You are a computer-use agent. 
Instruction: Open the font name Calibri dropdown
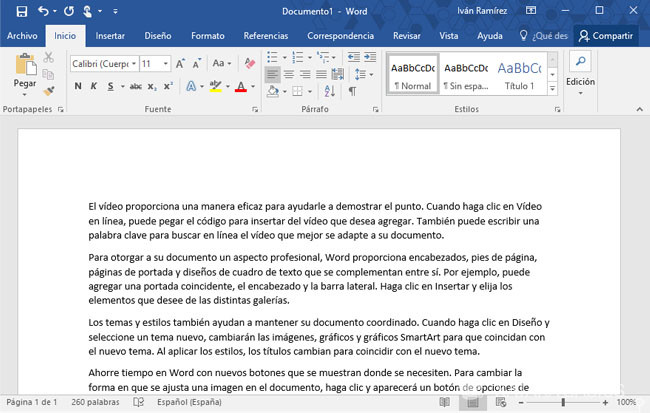point(134,63)
